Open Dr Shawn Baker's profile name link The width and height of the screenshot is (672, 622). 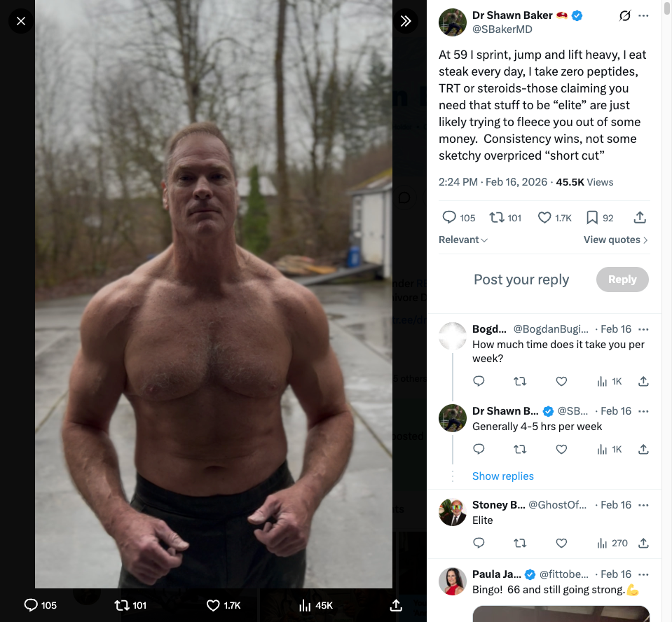pyautogui.click(x=512, y=15)
